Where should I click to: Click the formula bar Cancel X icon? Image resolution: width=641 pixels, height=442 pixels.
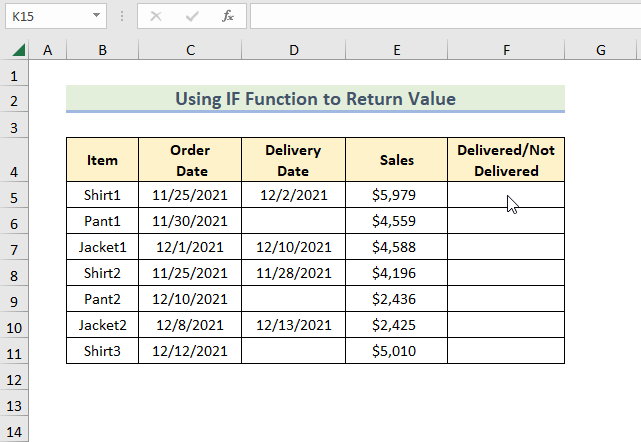click(x=156, y=16)
